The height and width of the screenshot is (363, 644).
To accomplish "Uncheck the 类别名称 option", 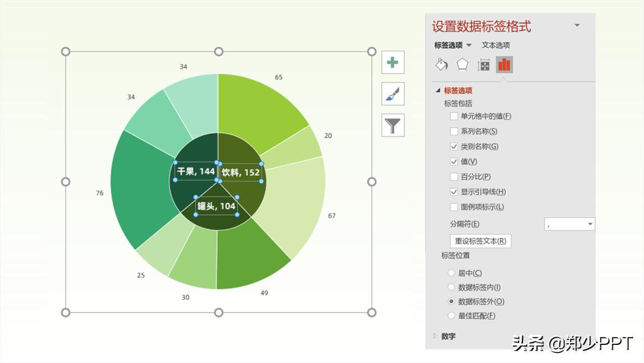I will [x=454, y=146].
